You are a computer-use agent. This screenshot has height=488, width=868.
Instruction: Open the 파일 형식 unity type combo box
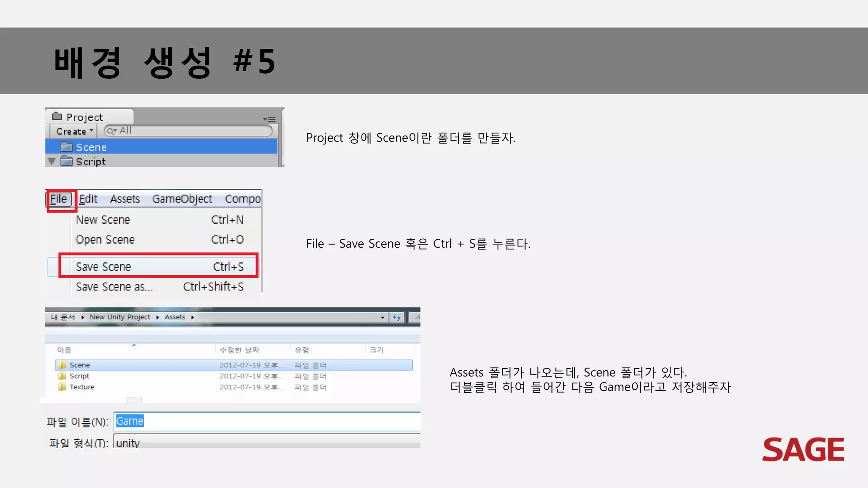267,441
